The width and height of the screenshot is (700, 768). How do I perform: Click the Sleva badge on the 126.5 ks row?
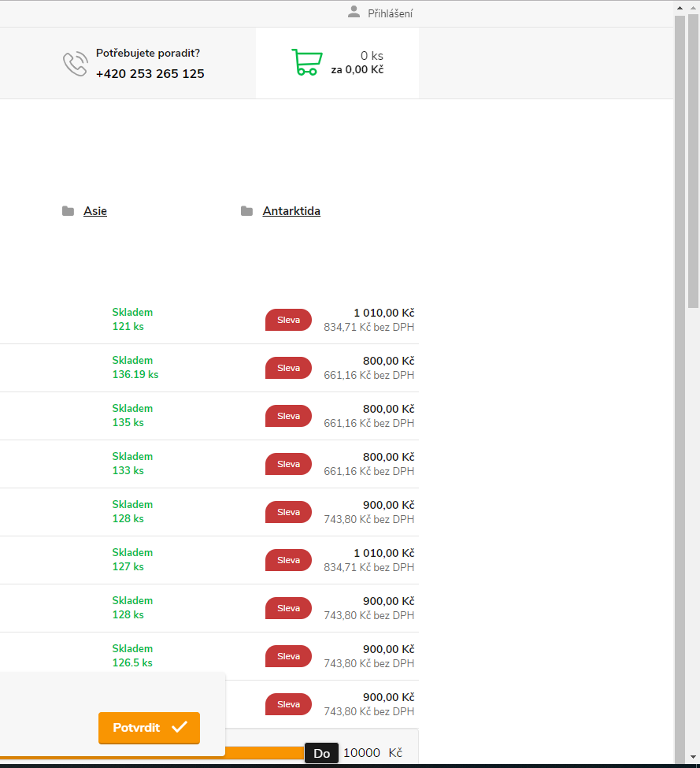coord(288,656)
